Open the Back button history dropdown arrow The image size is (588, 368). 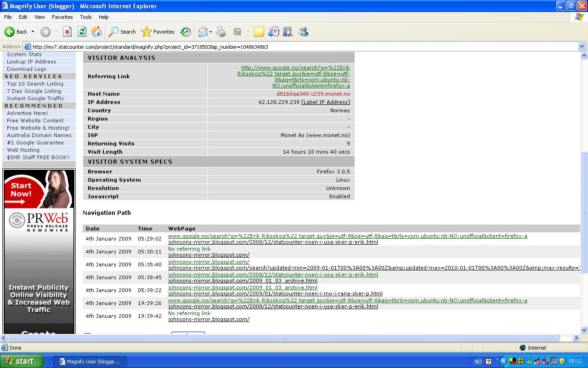pyautogui.click(x=33, y=32)
